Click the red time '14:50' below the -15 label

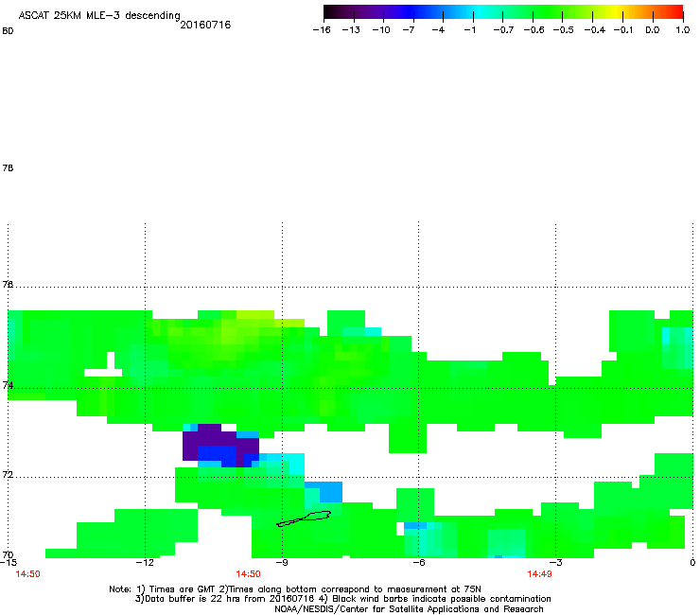27,574
